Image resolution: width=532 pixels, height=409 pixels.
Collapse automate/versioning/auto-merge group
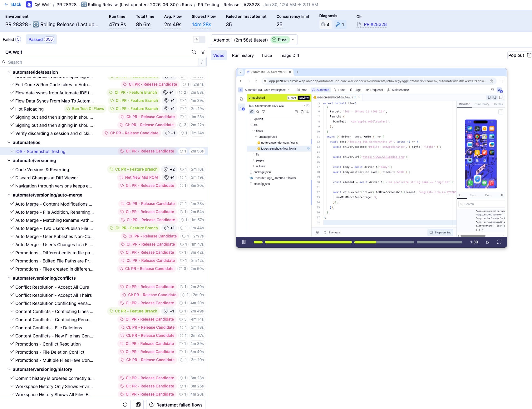[x=9, y=195]
